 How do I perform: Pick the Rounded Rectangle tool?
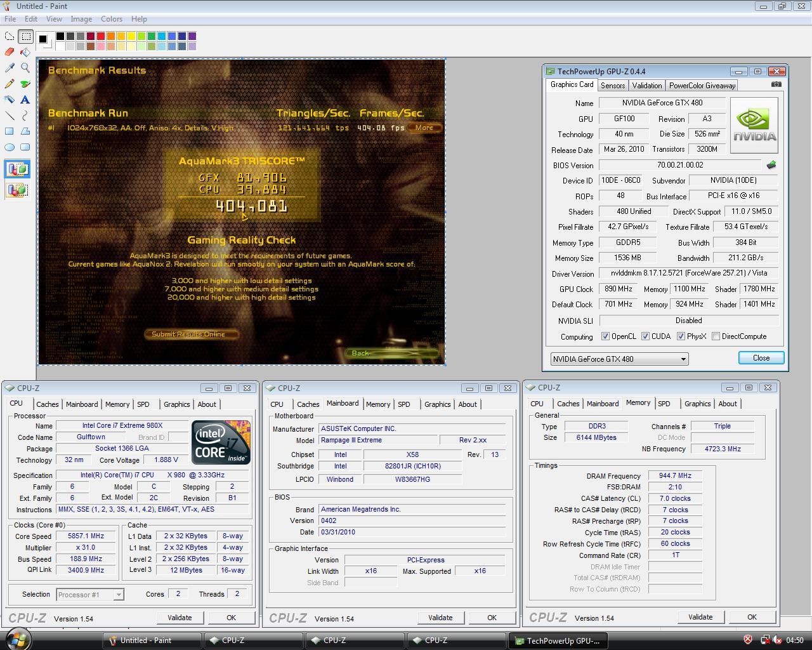pyautogui.click(x=25, y=147)
